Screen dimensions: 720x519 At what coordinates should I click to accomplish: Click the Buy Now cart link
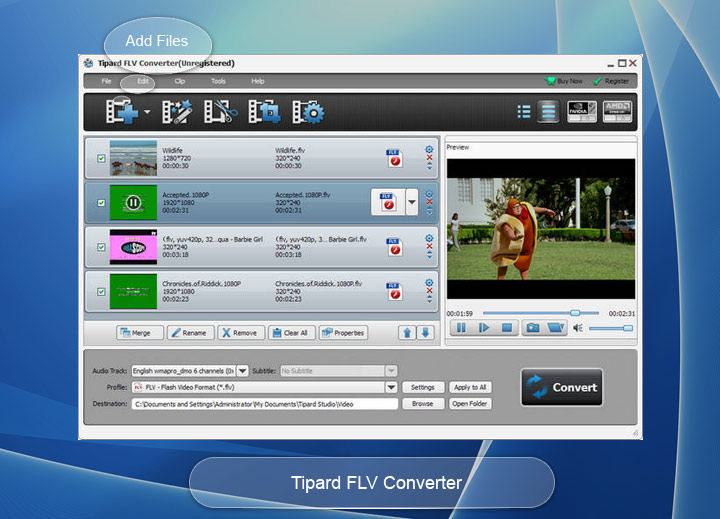click(564, 81)
